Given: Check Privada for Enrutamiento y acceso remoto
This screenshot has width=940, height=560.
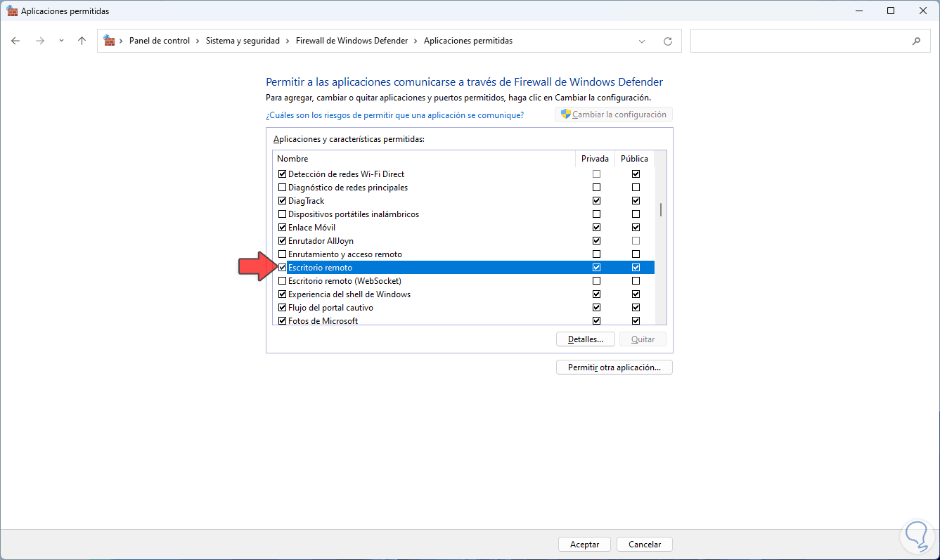Looking at the screenshot, I should 597,254.
